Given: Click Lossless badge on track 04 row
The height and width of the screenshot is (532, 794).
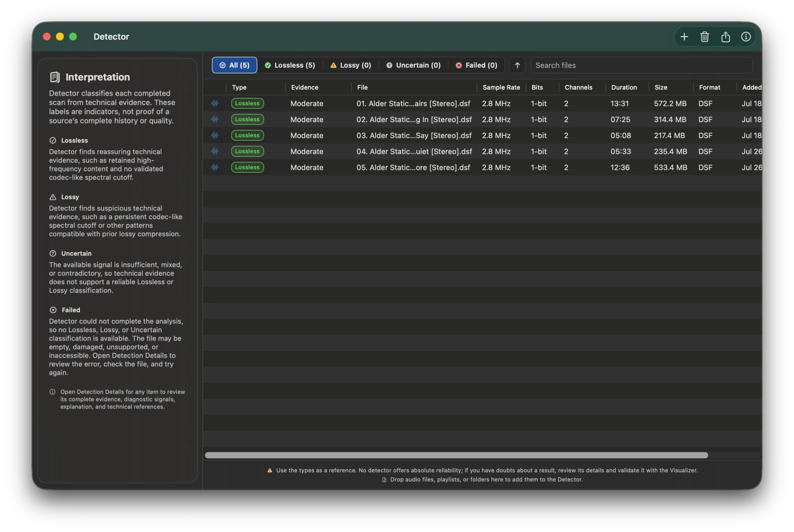Looking at the screenshot, I should pos(247,151).
